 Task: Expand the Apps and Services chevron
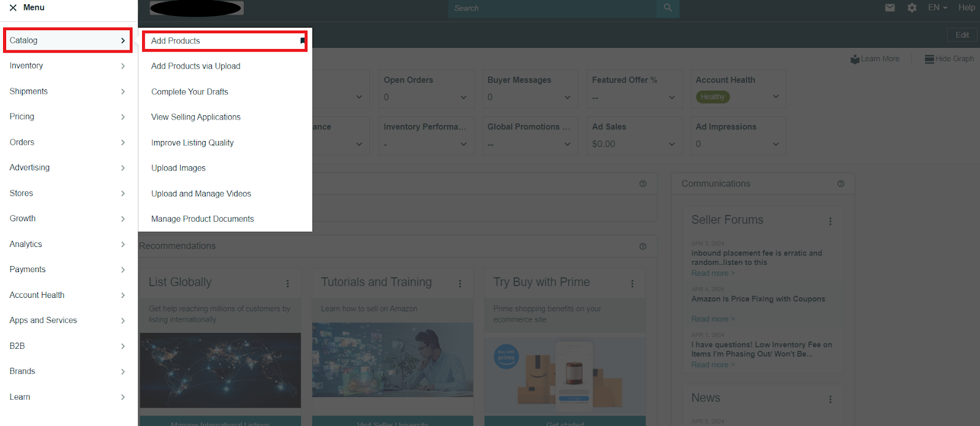click(123, 321)
